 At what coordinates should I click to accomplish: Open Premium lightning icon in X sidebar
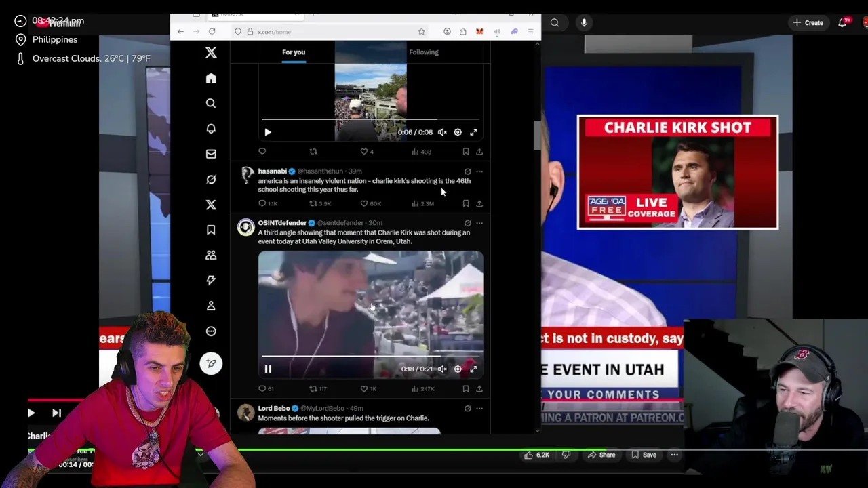(x=211, y=280)
